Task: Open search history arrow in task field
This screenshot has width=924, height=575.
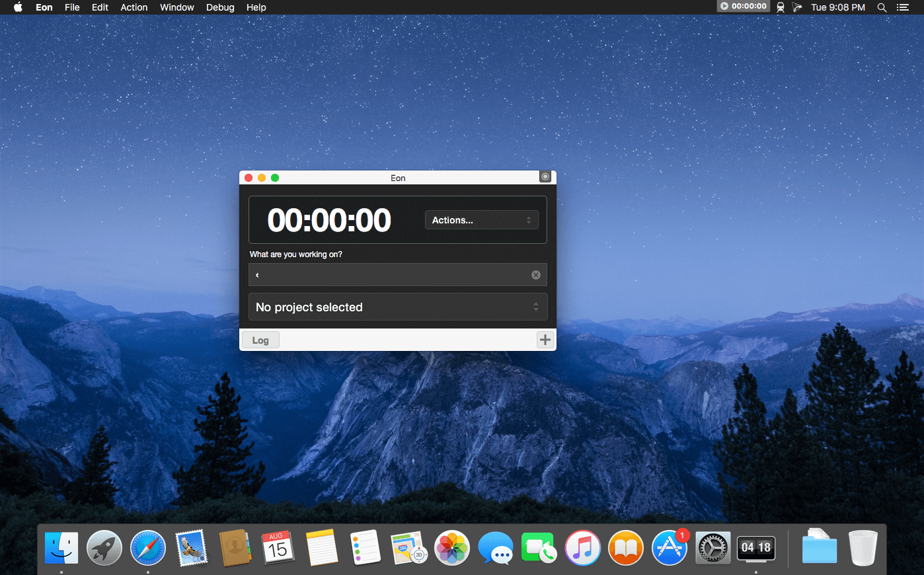Action: (257, 275)
